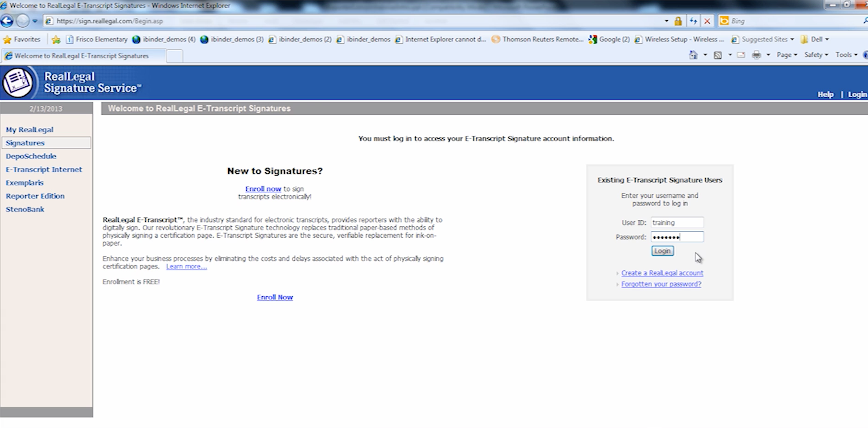Click the security lock icon
Viewport: 868px width, 428px height.
click(678, 21)
